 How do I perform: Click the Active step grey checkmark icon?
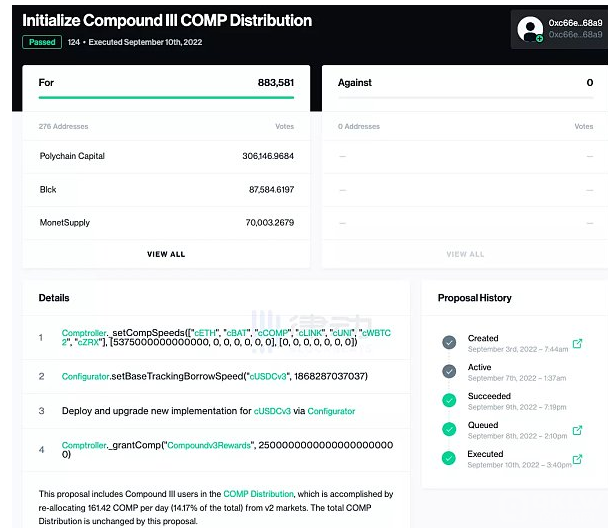click(x=449, y=371)
